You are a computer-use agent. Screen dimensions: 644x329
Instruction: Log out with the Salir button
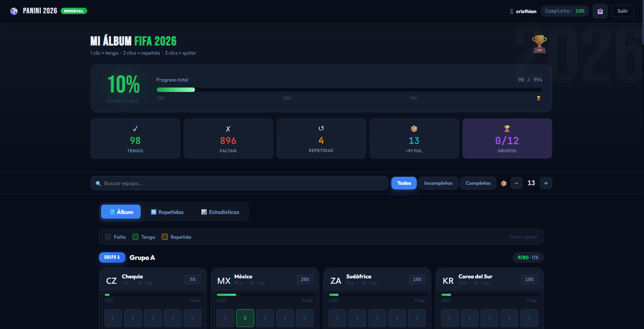click(623, 11)
